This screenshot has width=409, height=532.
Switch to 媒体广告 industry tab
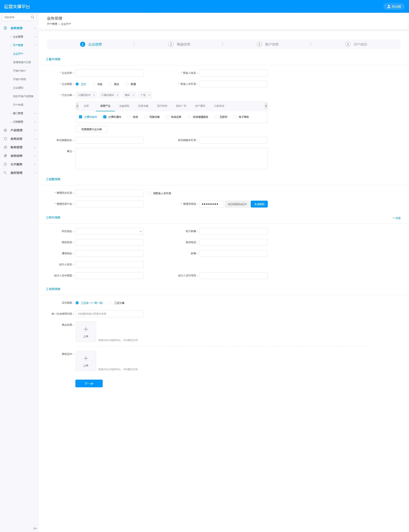[x=181, y=106]
